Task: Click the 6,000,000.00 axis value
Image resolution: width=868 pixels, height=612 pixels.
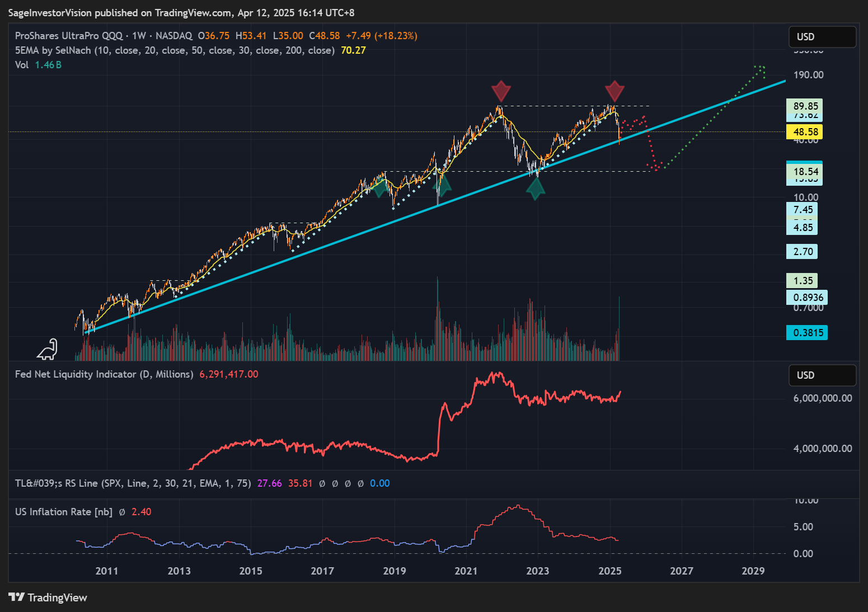Action: point(823,398)
